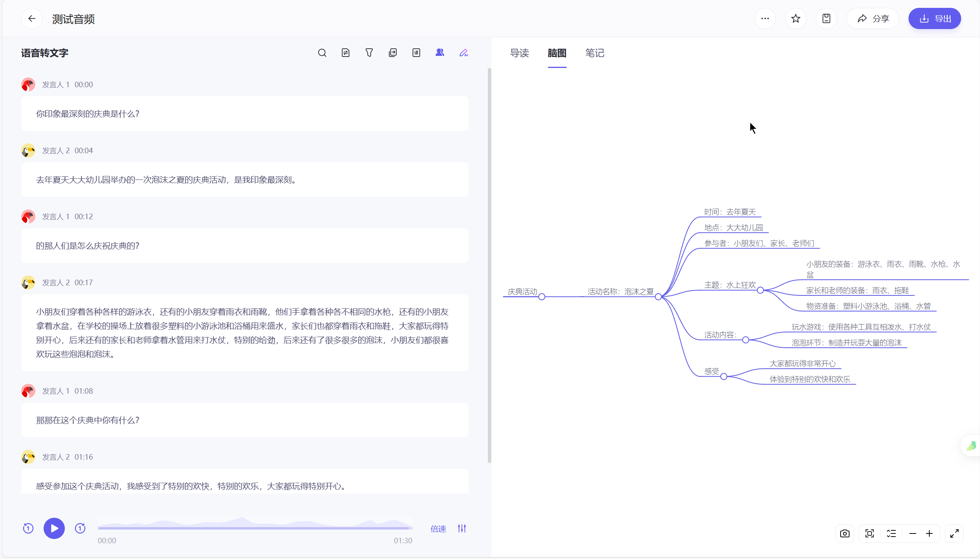Enter fullscreen mind map view

tap(954, 533)
